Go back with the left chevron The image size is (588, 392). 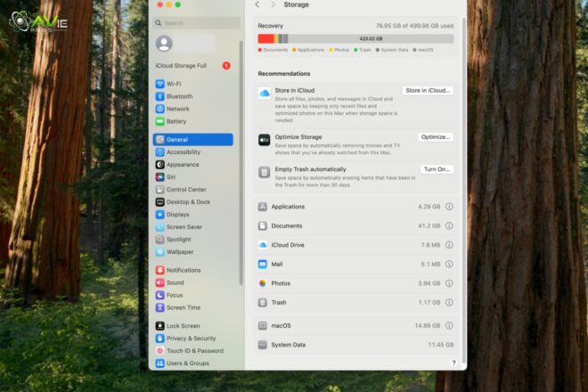click(x=257, y=4)
